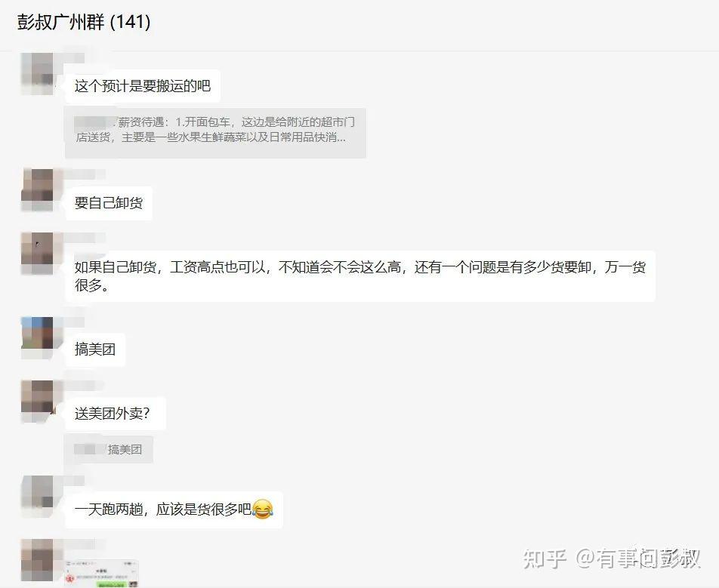The image size is (719, 588).
Task: Click the laughing-crying emoji in message
Action: 262,509
